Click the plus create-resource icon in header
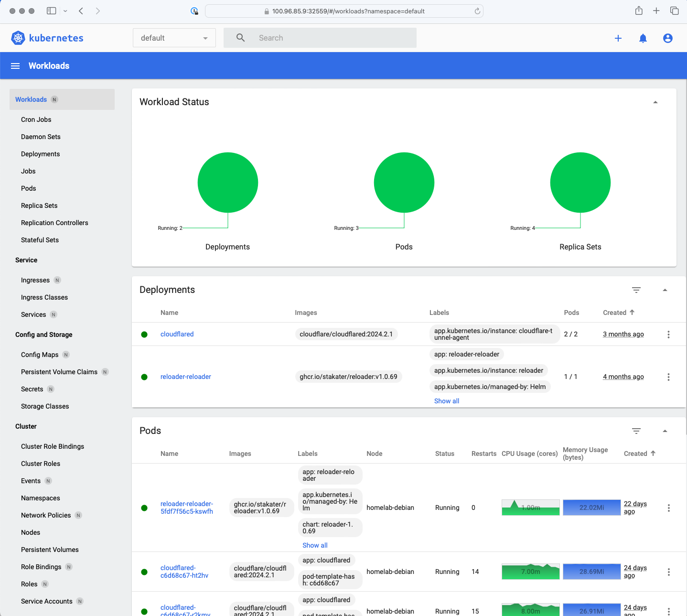The height and width of the screenshot is (616, 687). 618,38
